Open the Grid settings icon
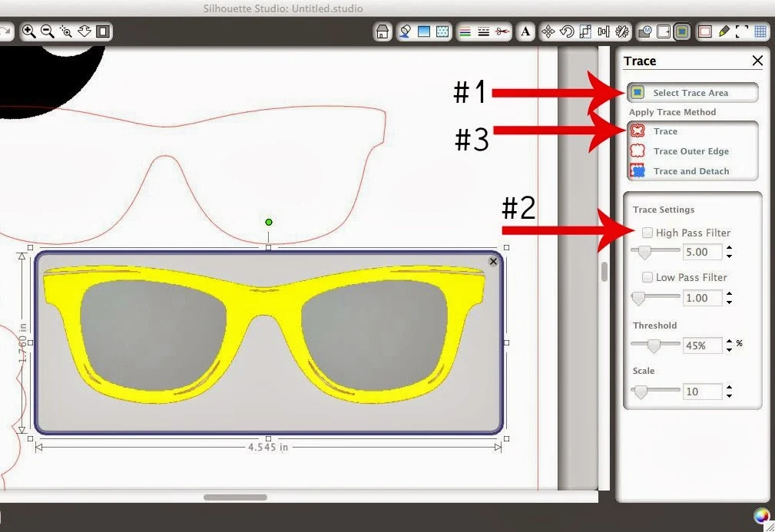 click(760, 31)
